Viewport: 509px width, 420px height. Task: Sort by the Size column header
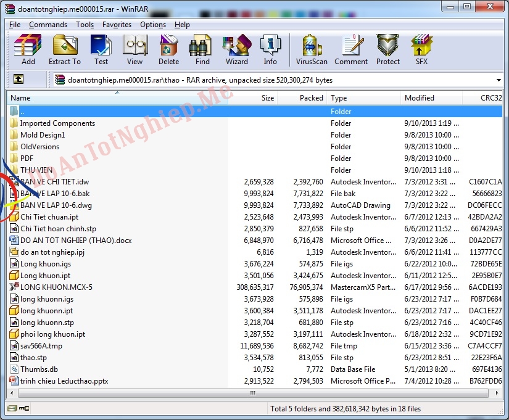(x=252, y=97)
